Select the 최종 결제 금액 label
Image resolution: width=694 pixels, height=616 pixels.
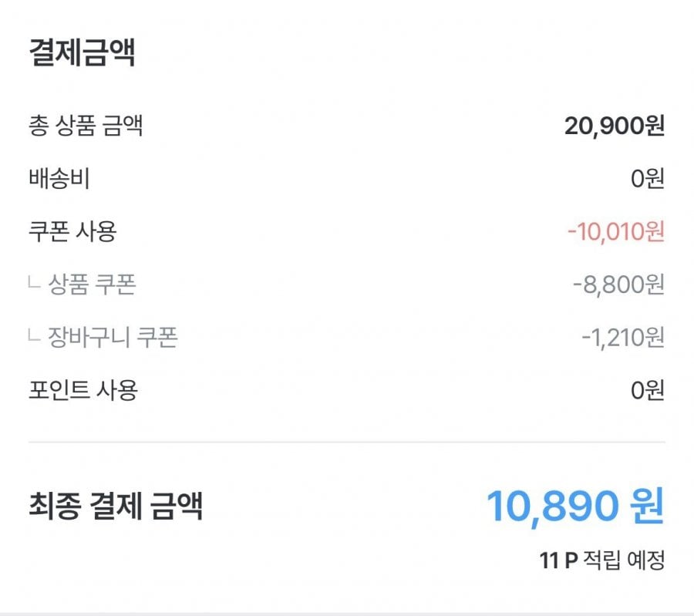115,506
